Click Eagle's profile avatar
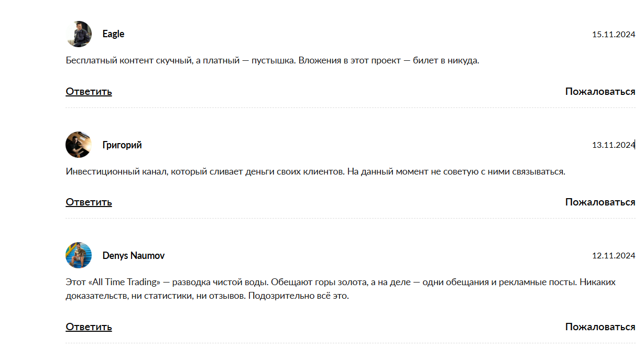Viewport: 644px width, 358px height. 79,34
